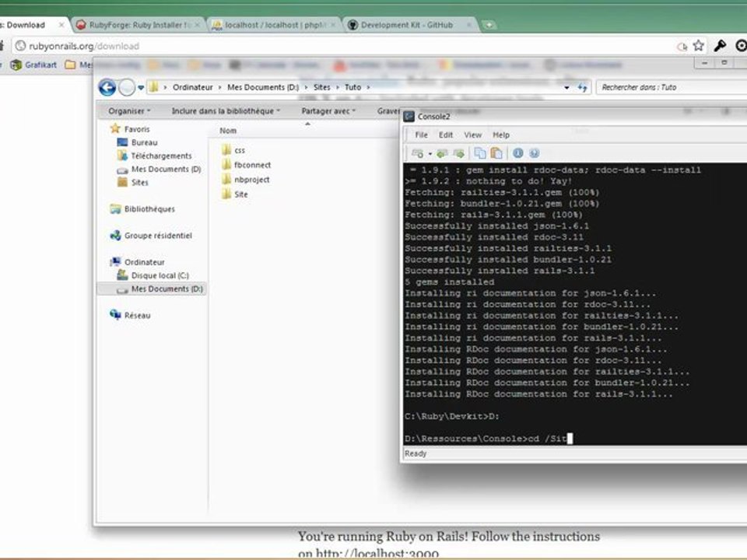This screenshot has width=747, height=560.
Task: Click the Console2 terminal command line
Action: [489, 438]
